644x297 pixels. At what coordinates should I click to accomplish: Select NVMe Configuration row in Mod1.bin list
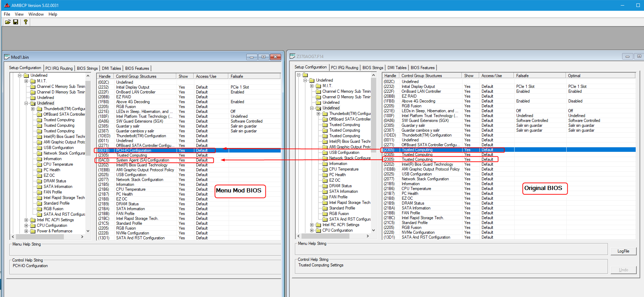tap(189, 233)
